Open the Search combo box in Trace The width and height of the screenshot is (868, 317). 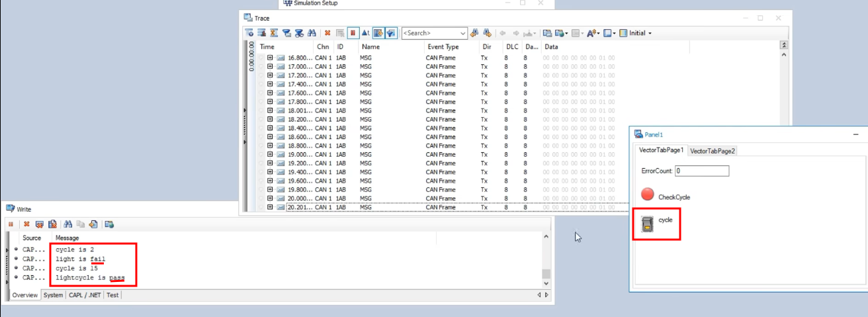(434, 32)
